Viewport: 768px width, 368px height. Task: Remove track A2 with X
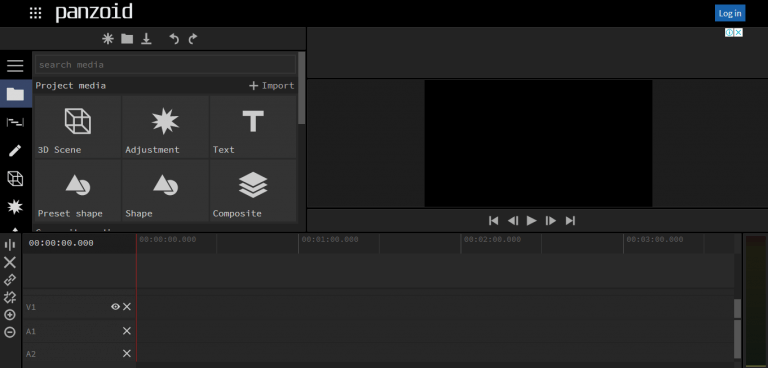pyautogui.click(x=127, y=354)
